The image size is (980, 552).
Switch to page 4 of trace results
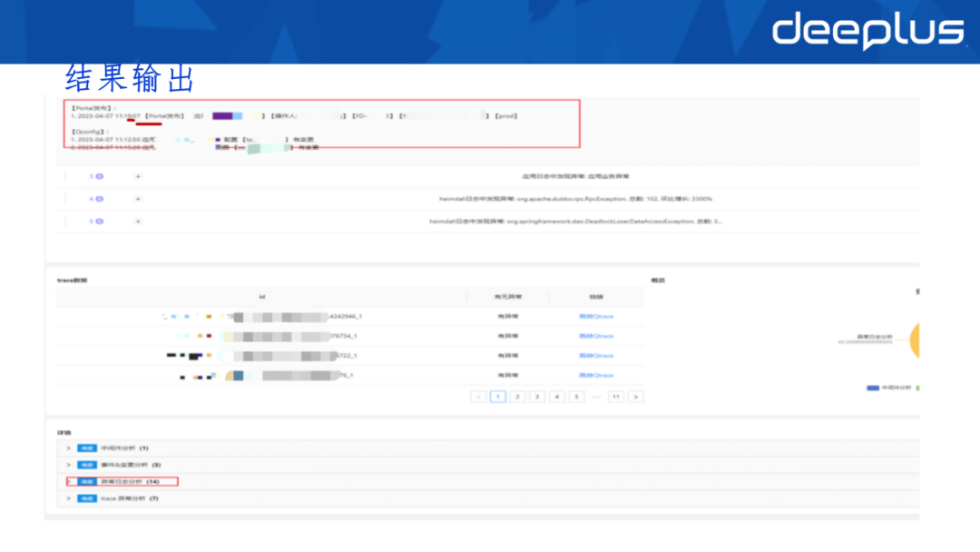(x=557, y=397)
